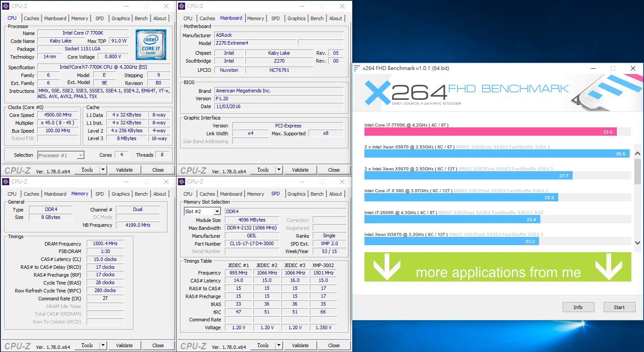Viewport: 644px width, 352px height.
Task: Open the Caches tab in the Memory window
Action: click(x=31, y=194)
